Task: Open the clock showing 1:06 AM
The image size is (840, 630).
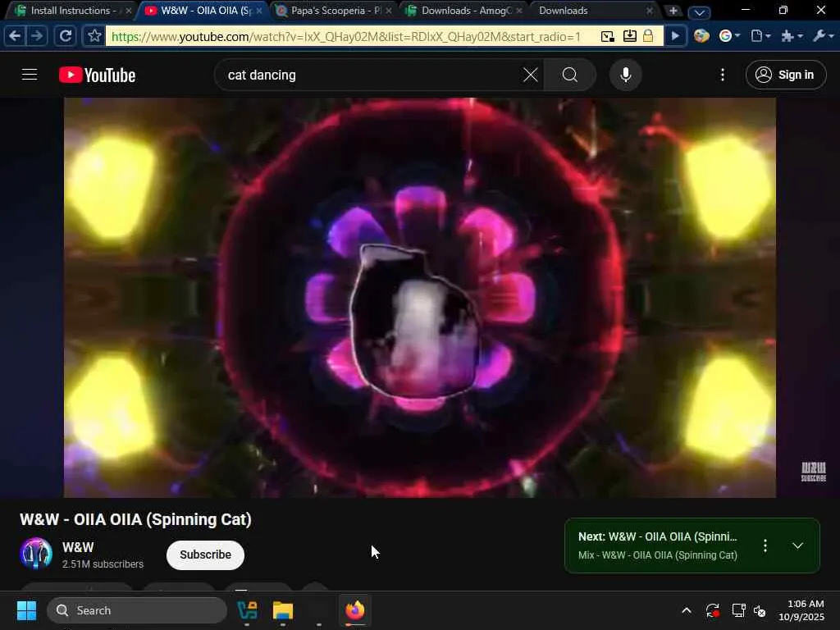Action: click(801, 610)
